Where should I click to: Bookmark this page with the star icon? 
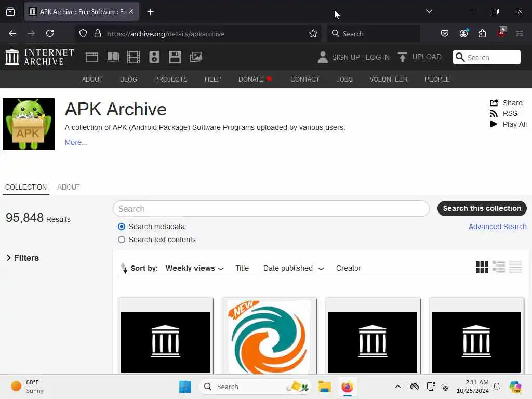coord(313,34)
